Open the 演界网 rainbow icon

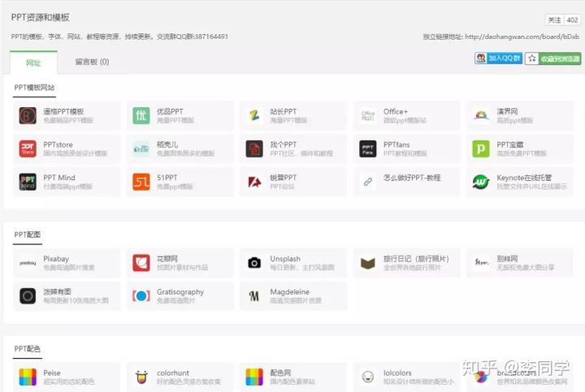point(481,115)
